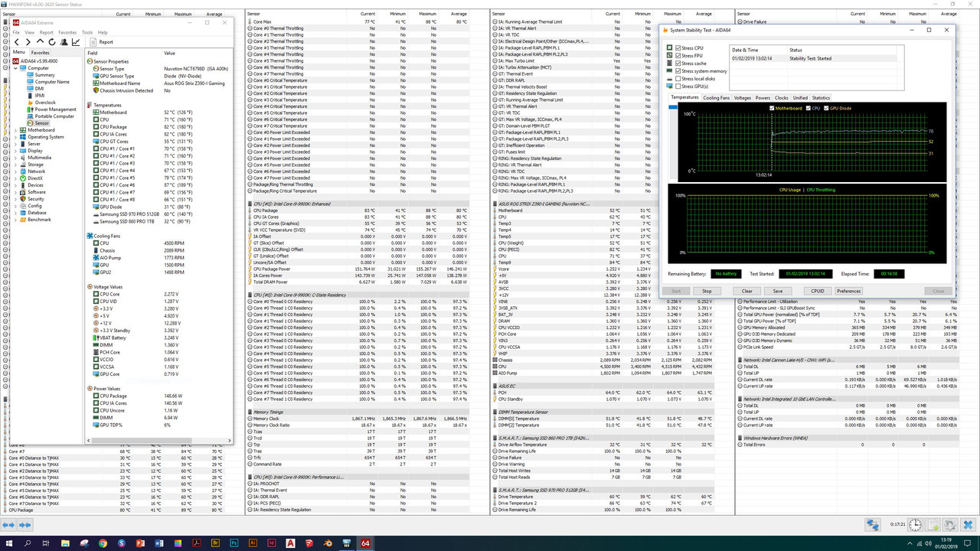Select the Report icon in AIDA64 toolbar

pos(93,42)
